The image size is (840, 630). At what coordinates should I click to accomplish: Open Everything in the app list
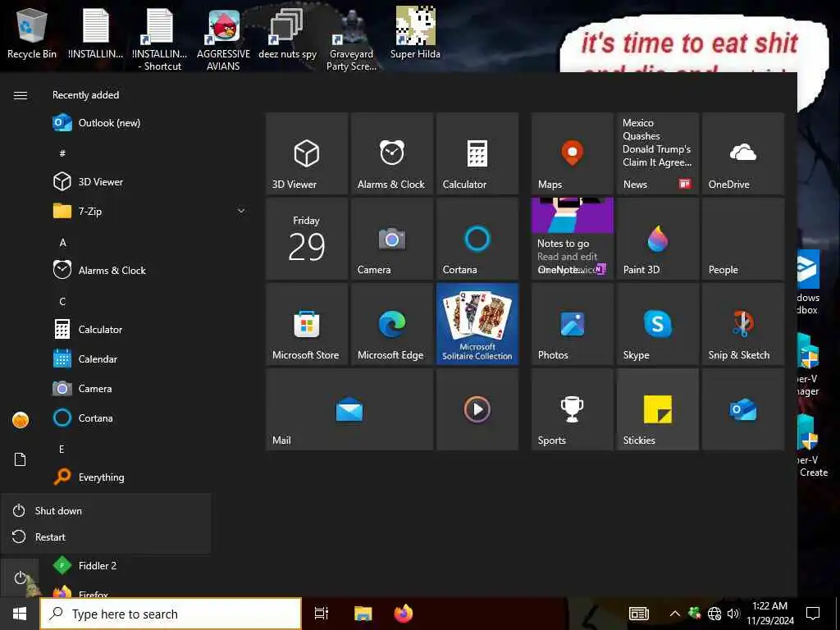pyautogui.click(x=150, y=477)
